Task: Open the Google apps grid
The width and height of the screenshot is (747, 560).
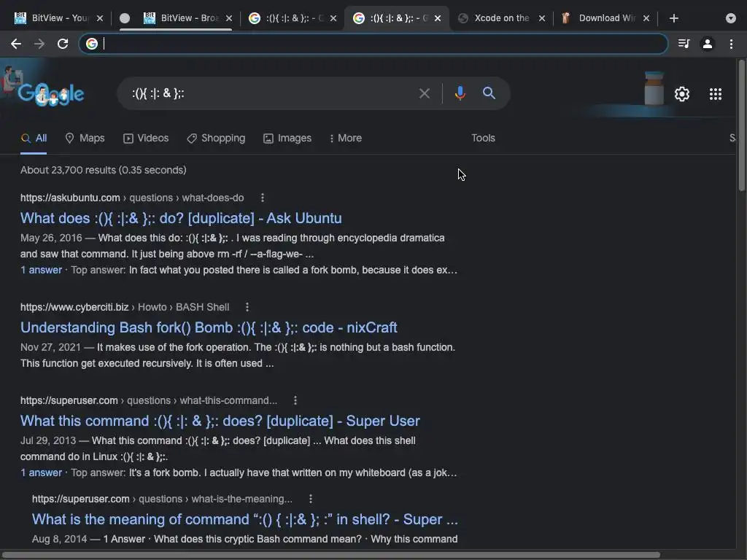Action: tap(716, 94)
